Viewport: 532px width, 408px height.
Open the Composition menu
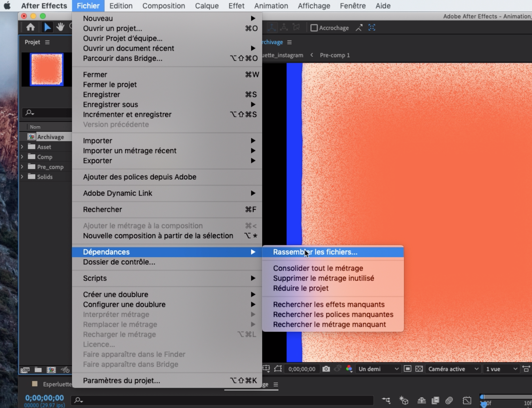(x=164, y=6)
